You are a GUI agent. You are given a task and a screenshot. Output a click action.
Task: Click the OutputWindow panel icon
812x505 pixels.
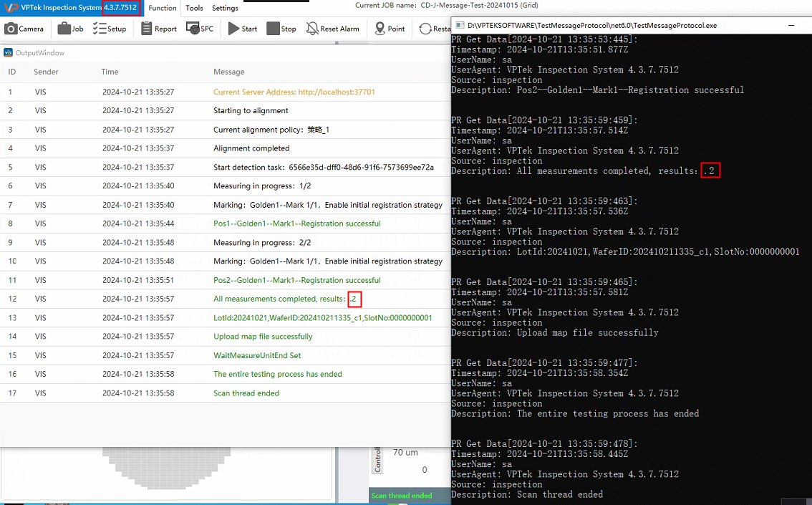[9, 52]
